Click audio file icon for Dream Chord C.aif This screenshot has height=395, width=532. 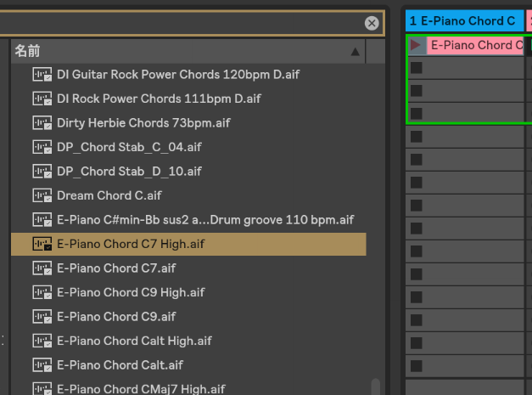pos(42,195)
